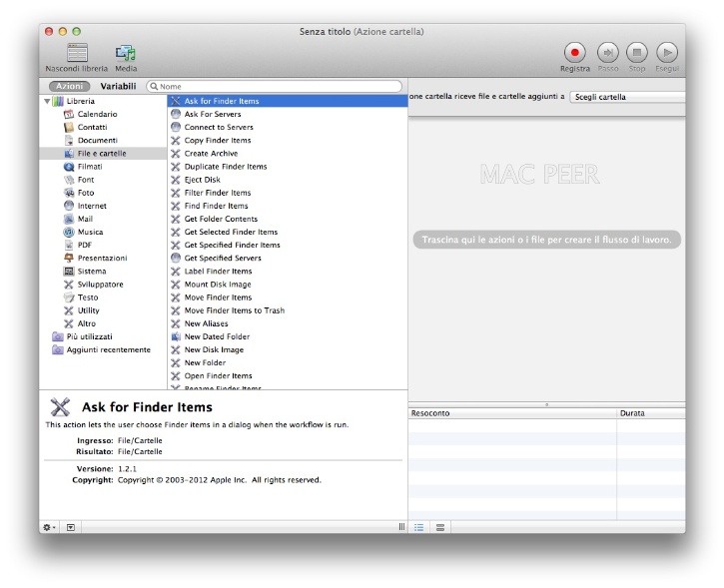Select the Documenti category icon
724x588 pixels.
tap(69, 141)
